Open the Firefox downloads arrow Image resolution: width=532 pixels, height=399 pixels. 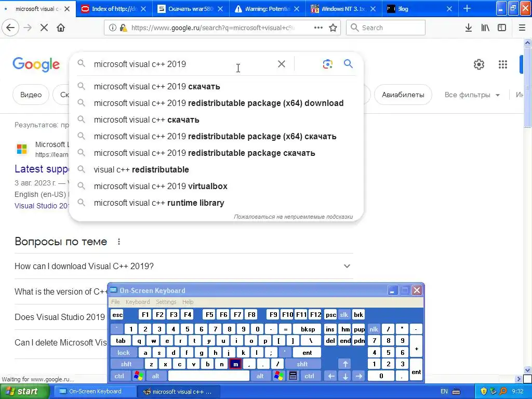pos(468,28)
